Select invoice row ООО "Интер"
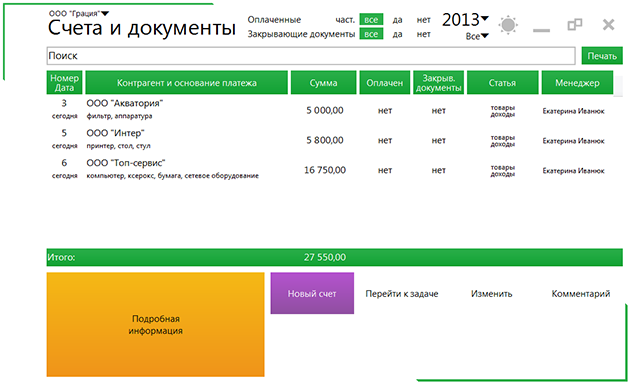This screenshot has width=630, height=384. click(329, 139)
